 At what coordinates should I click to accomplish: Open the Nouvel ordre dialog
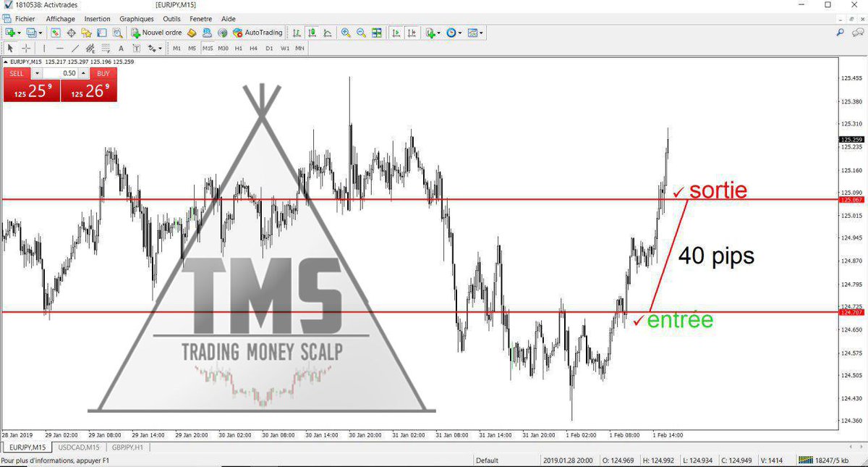163,33
